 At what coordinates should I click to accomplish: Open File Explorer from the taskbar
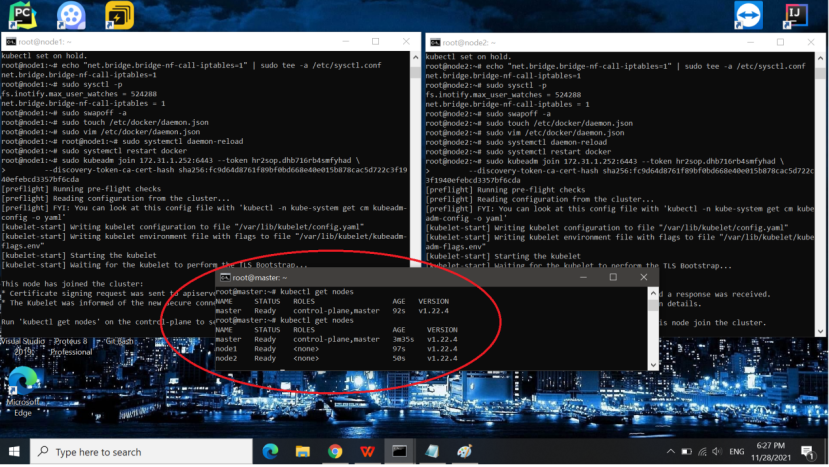(302, 451)
